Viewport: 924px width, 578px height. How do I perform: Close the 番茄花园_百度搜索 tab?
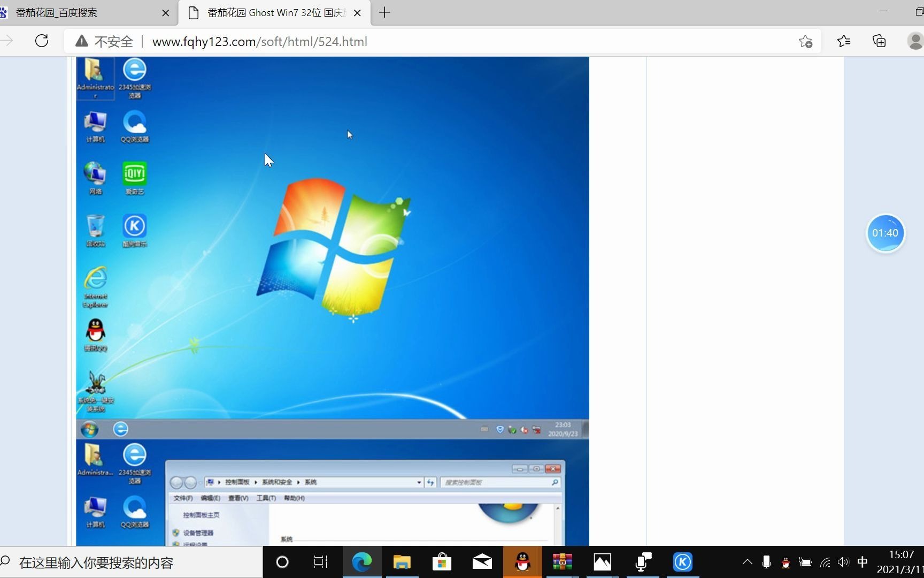click(166, 13)
